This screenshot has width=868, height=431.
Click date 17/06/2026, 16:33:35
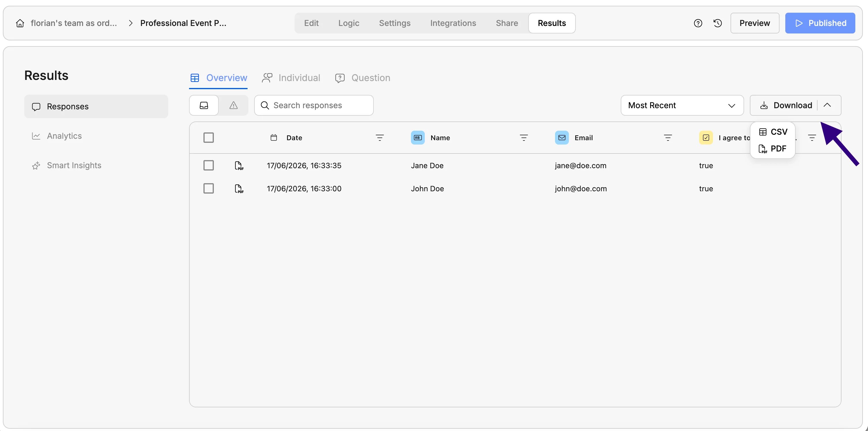[x=304, y=166]
